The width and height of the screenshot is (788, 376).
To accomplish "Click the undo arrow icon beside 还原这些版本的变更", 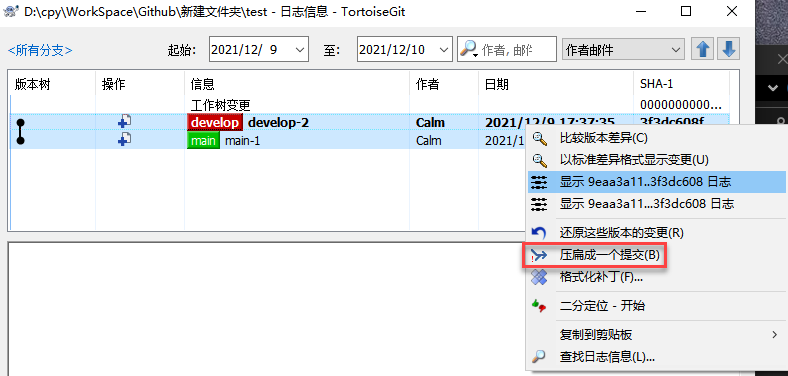I will click(x=539, y=233).
